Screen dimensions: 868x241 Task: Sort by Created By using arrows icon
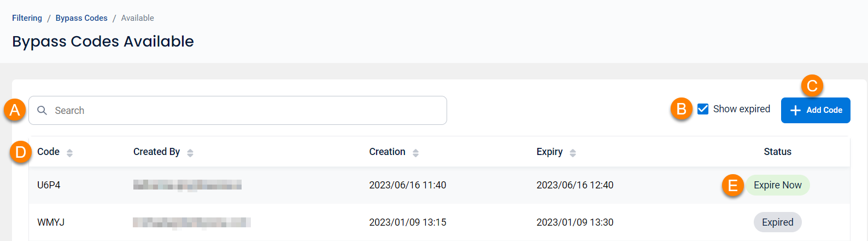coord(190,153)
